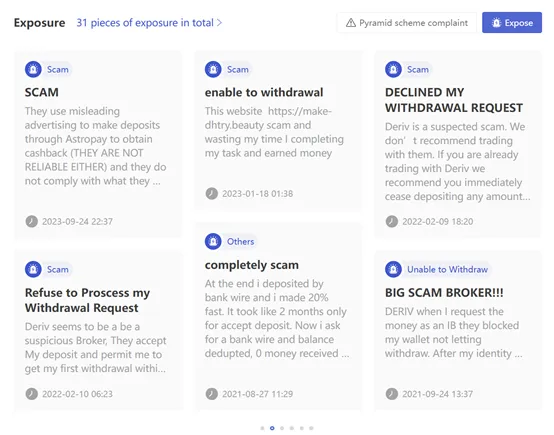
Task: Expand the 31 pieces of exposure chevron arrow
Action: coord(219,23)
